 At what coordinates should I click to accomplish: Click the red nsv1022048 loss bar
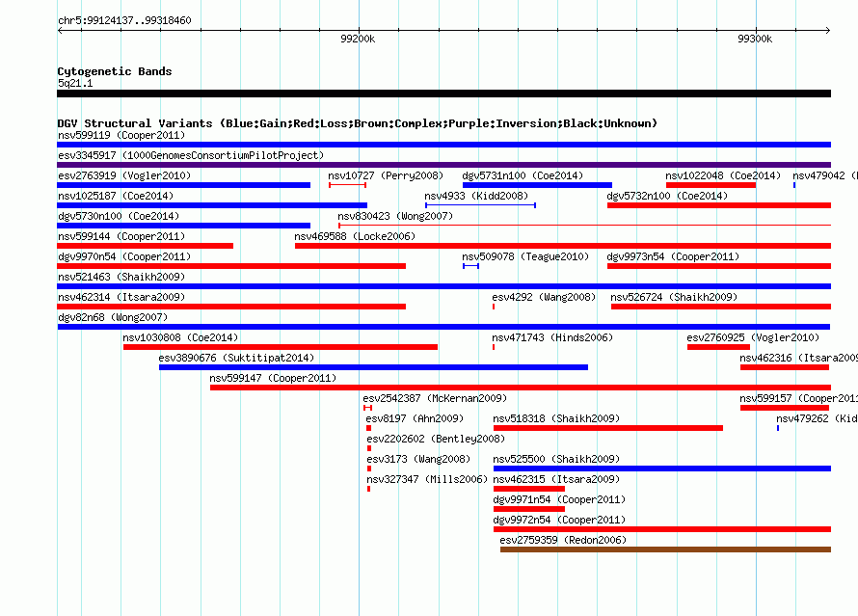click(711, 185)
